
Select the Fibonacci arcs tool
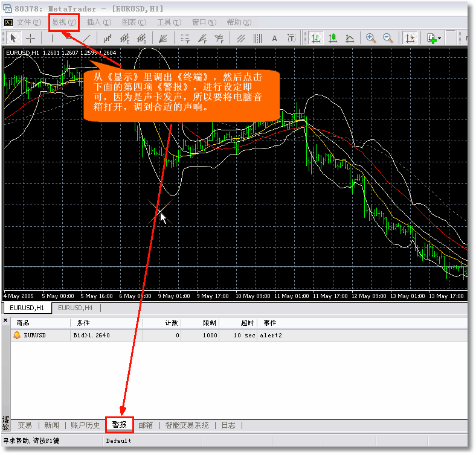219,38
